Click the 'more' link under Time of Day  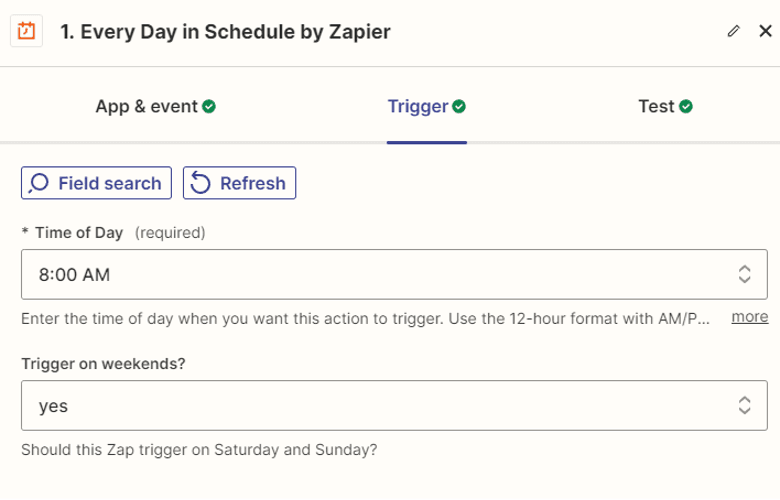(x=750, y=317)
